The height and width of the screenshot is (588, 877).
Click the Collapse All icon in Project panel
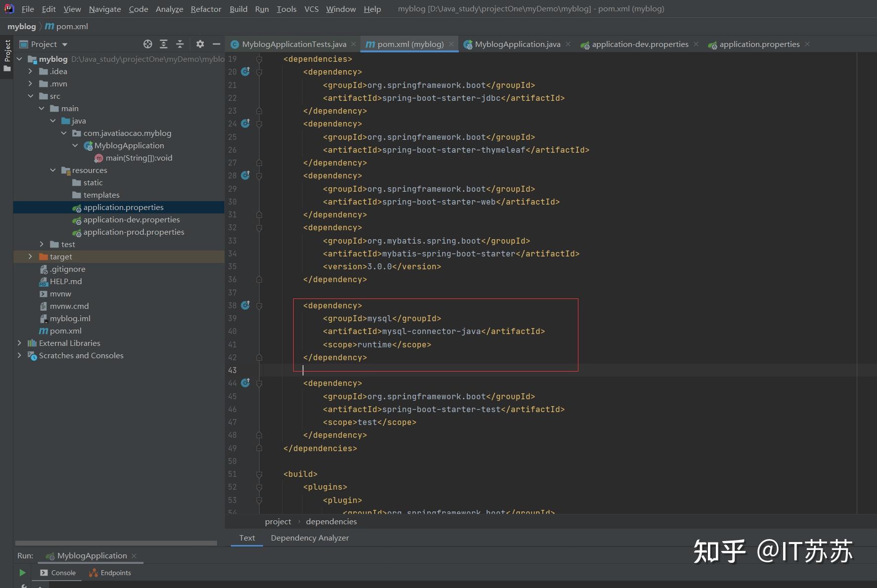(x=180, y=44)
